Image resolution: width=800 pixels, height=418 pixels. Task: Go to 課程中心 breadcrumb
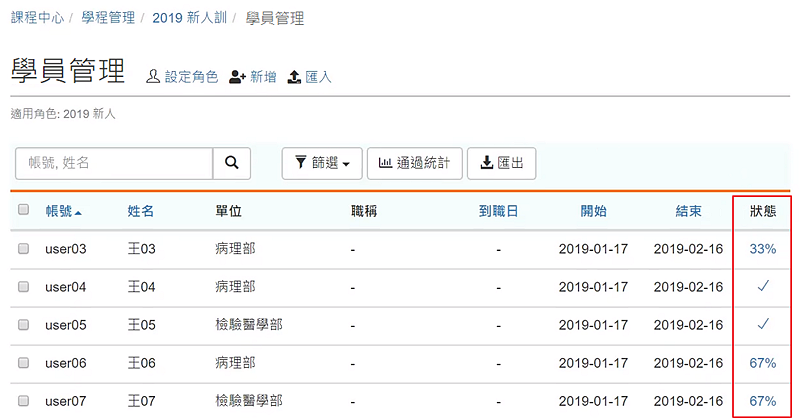pos(39,18)
